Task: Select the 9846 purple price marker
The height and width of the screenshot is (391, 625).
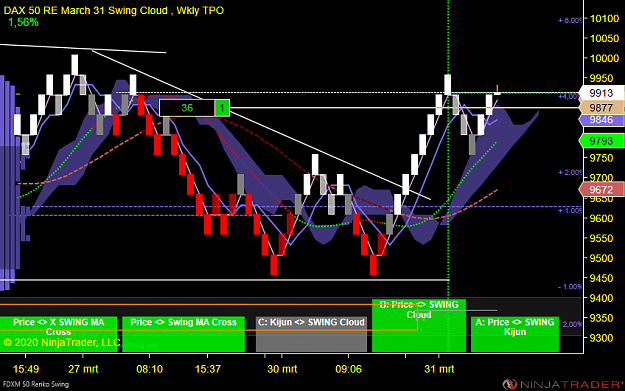Action: (601, 120)
